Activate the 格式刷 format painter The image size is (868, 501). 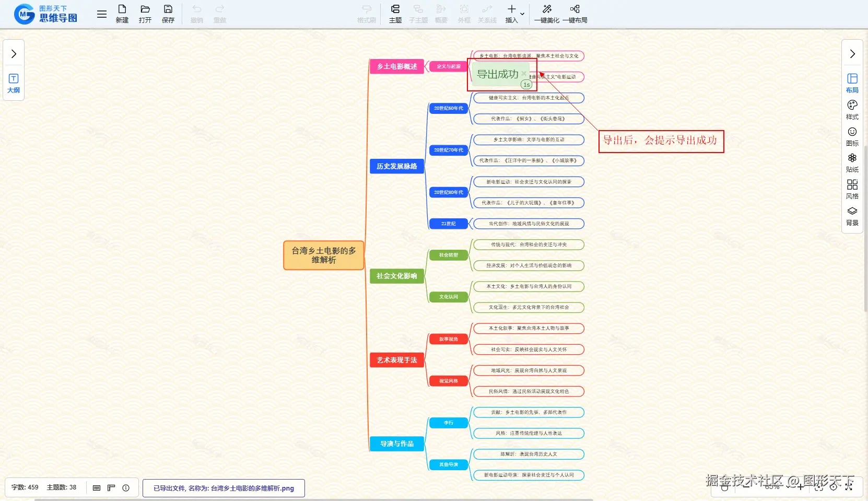367,14
